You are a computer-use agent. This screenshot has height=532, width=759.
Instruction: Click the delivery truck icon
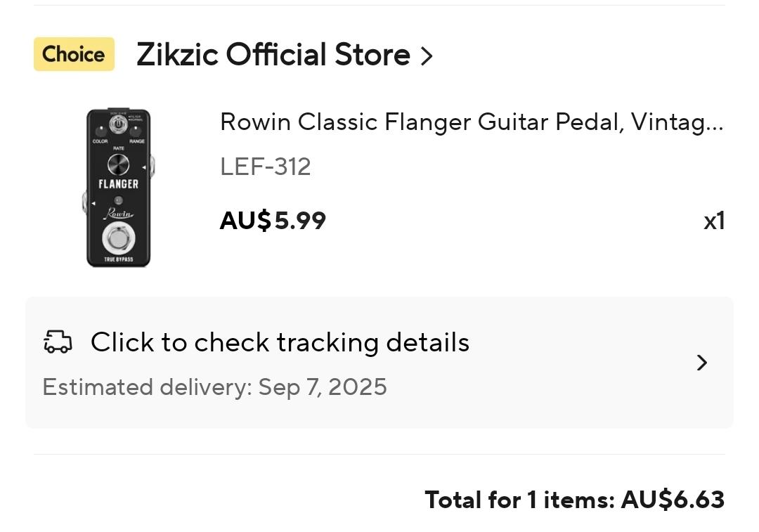point(58,342)
